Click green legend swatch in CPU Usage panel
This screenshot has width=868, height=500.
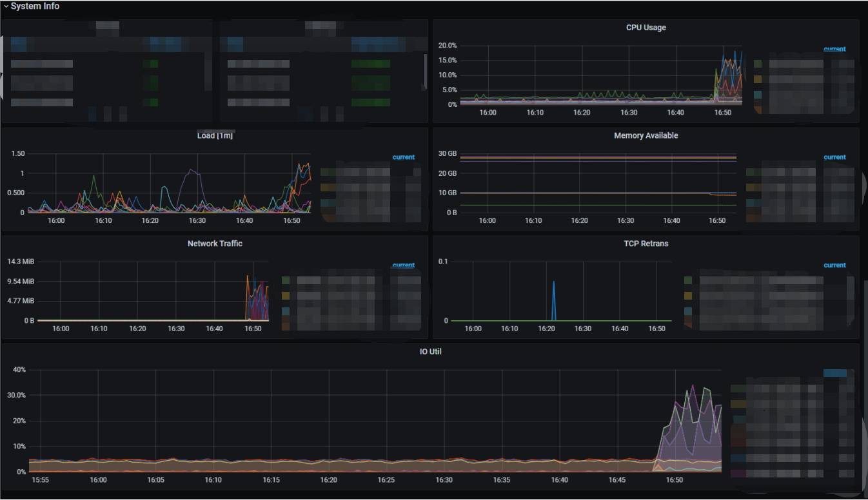pos(758,64)
